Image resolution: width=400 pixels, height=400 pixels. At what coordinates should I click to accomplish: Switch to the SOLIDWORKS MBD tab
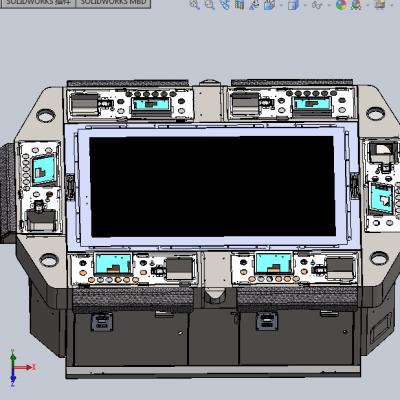(113, 3)
